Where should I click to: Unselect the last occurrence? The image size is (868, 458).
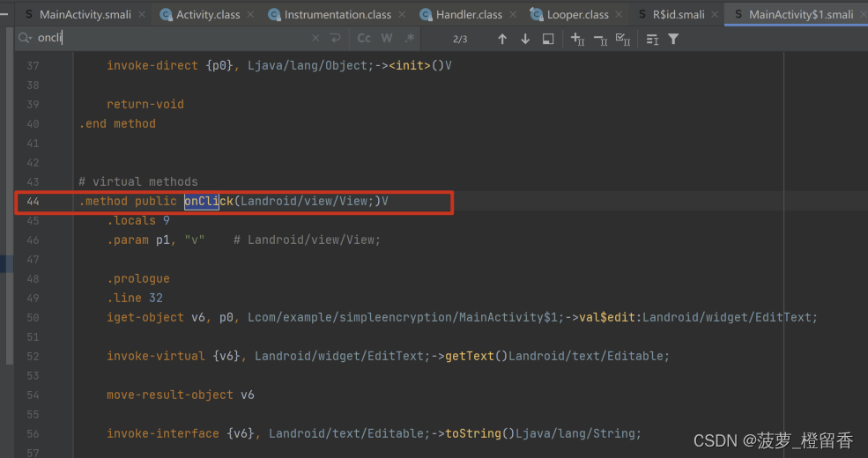pyautogui.click(x=601, y=39)
